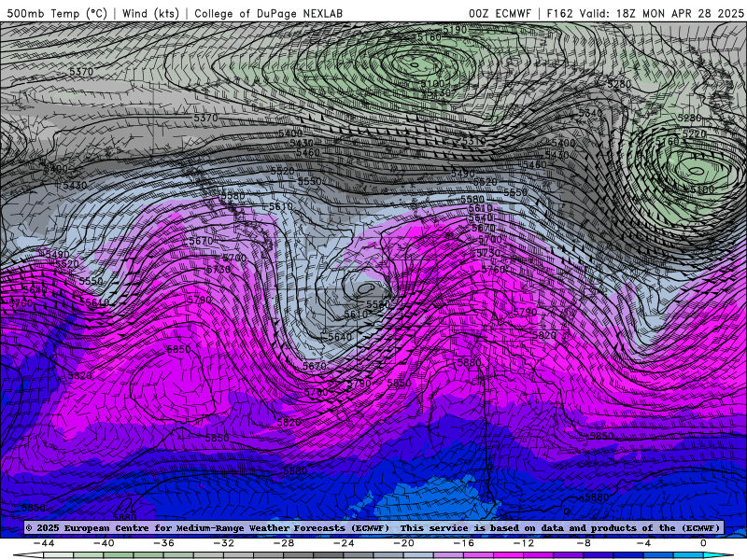Click the "F162 Valid: 18Z MON APR 28 2025" text

click(x=645, y=13)
